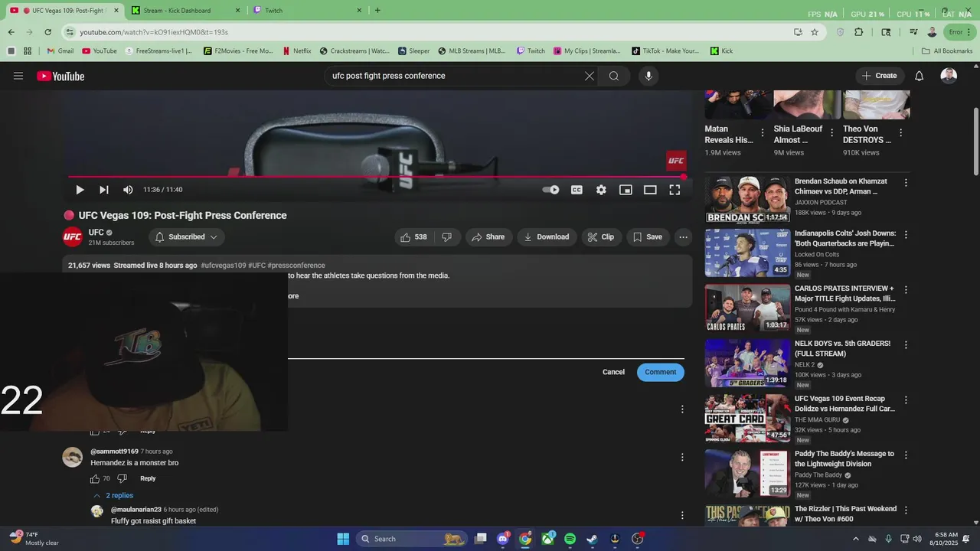The width and height of the screenshot is (980, 551).
Task: Open the YouTube hamburger guide menu
Action: (x=18, y=76)
